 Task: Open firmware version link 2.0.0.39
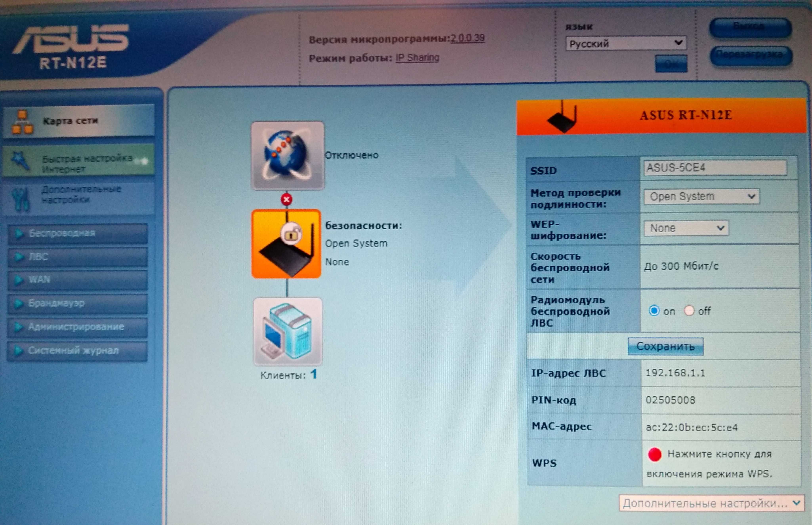(468, 38)
